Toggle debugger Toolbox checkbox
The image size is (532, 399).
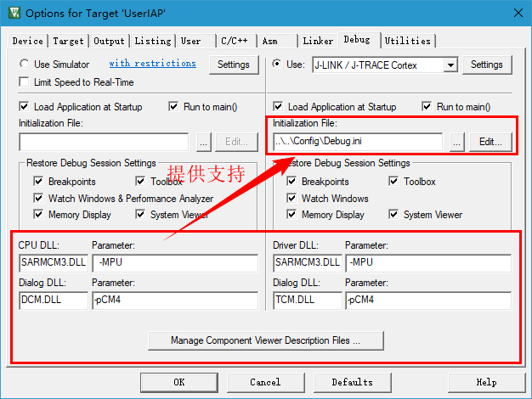393,182
